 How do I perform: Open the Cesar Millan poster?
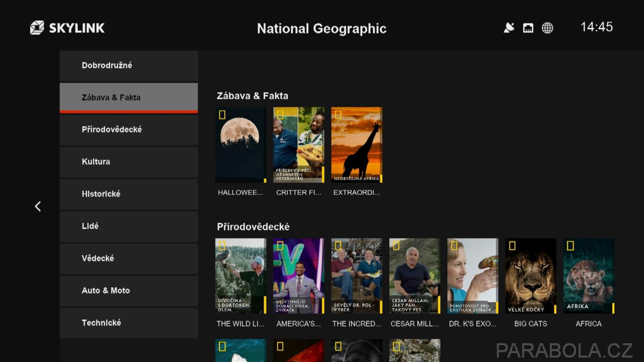coord(415,276)
